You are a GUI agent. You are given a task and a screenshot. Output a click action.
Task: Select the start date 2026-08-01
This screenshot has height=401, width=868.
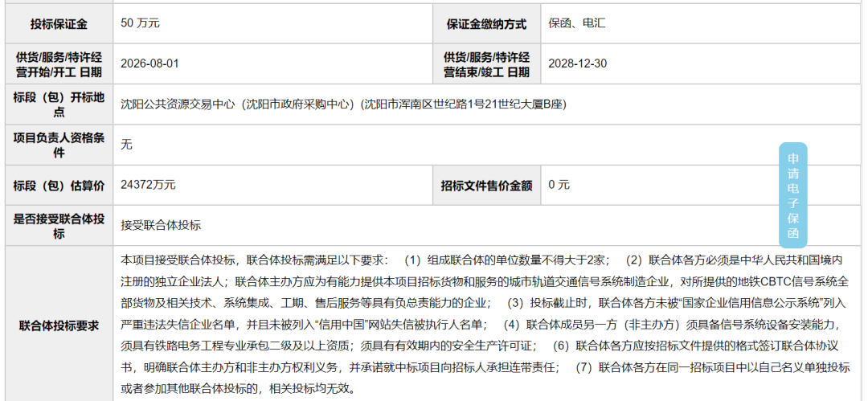tap(149, 63)
